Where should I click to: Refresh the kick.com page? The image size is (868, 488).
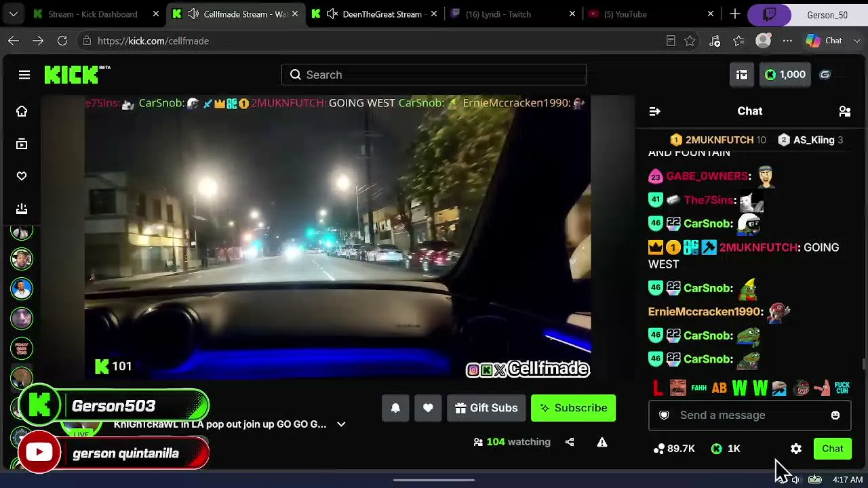[62, 41]
